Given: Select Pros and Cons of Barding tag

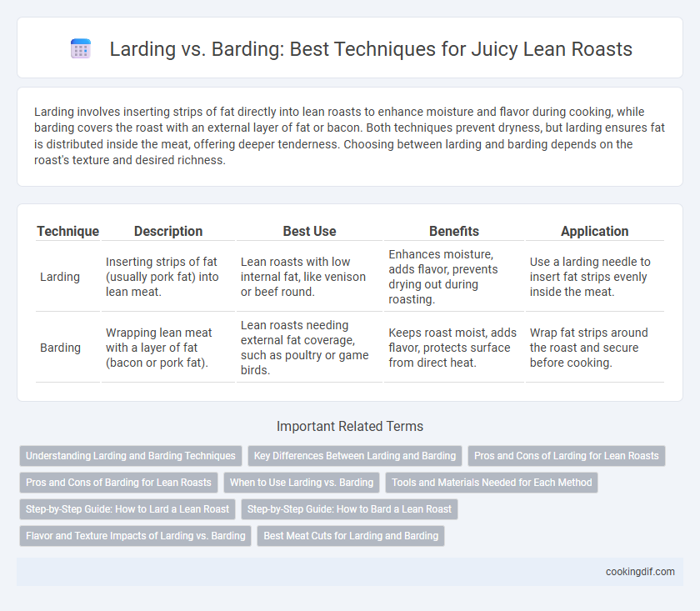Looking at the screenshot, I should 118,483.
